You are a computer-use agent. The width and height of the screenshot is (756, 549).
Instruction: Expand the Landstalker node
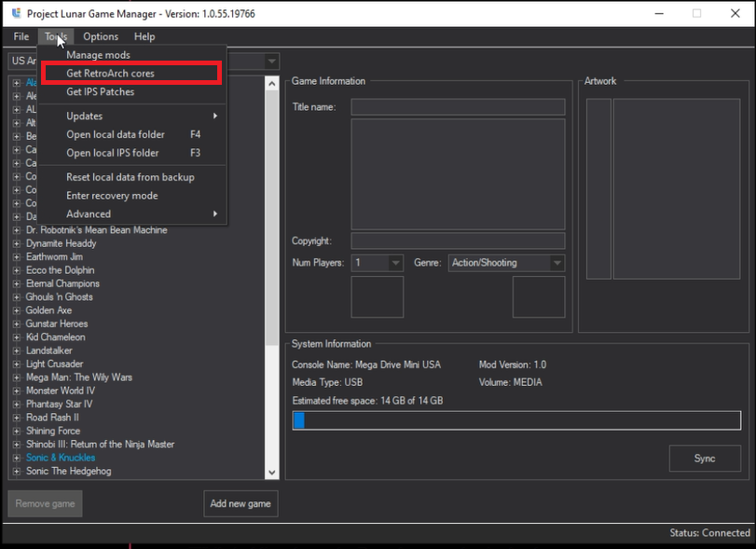tap(17, 350)
